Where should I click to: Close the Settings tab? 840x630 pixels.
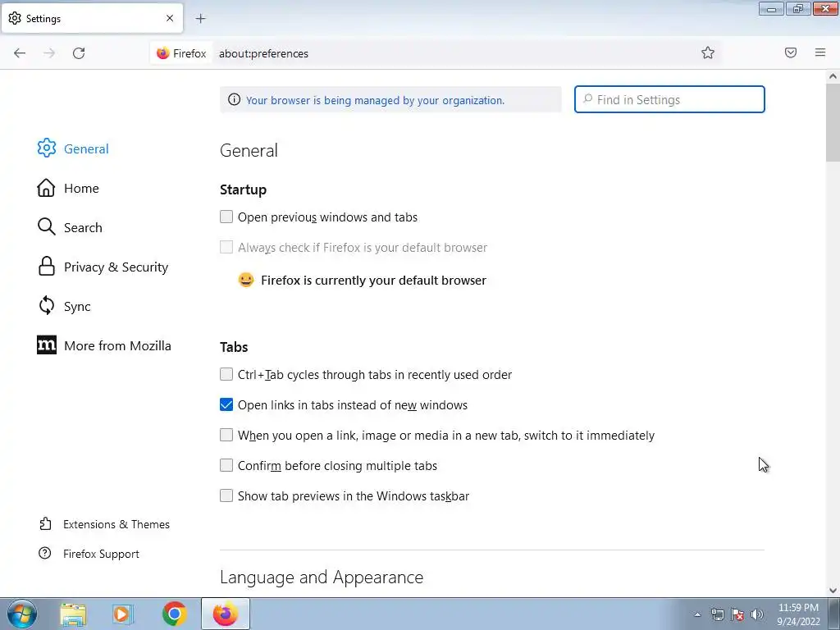(170, 18)
